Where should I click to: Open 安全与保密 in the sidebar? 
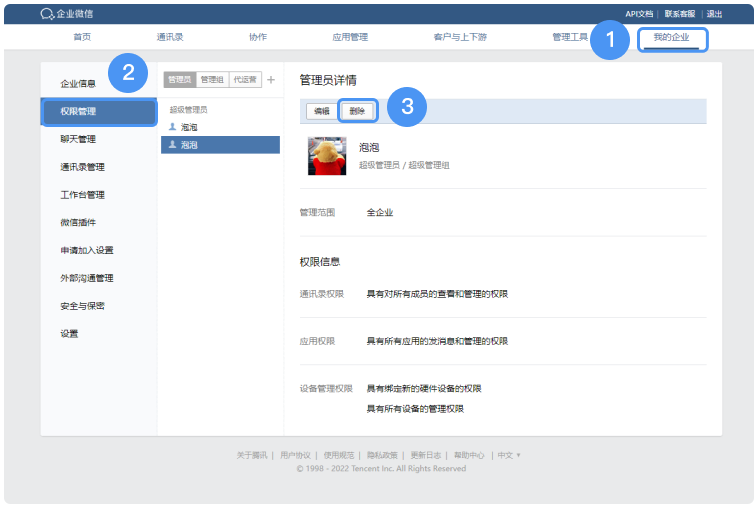[x=82, y=306]
